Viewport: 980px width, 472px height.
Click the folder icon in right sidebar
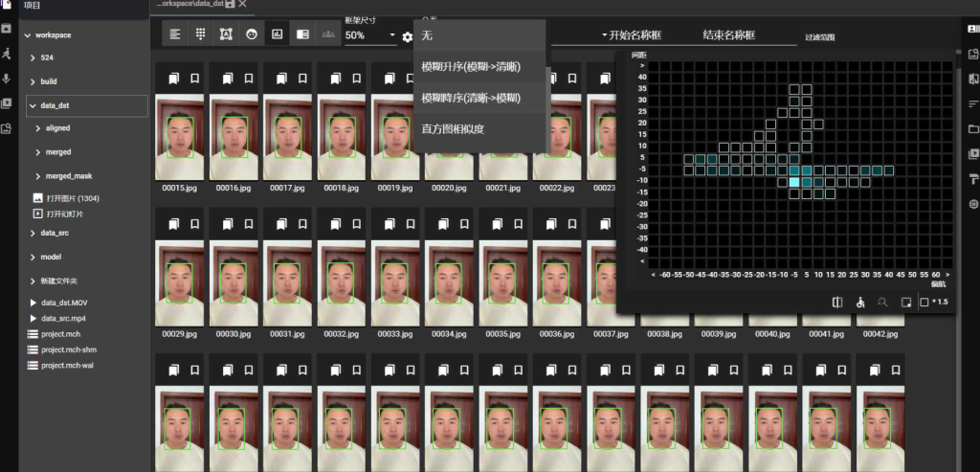(x=974, y=128)
